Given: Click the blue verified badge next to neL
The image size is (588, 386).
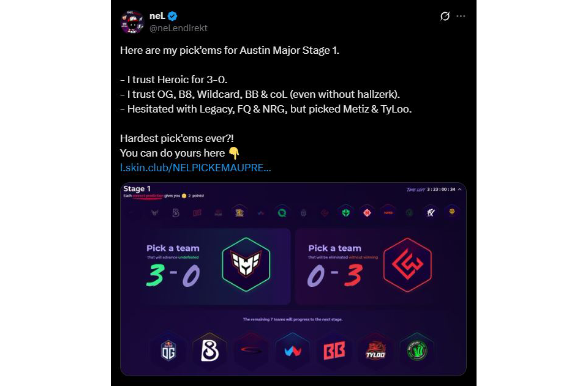Looking at the screenshot, I should click(x=173, y=16).
